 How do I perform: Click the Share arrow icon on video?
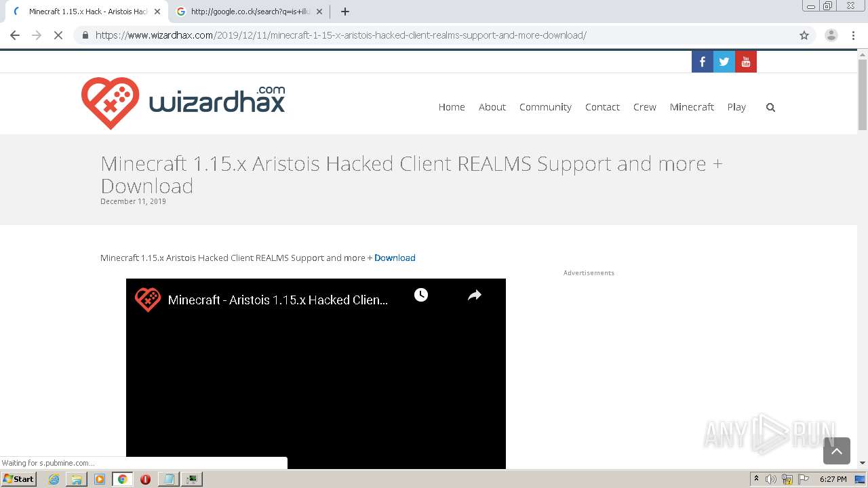[475, 295]
